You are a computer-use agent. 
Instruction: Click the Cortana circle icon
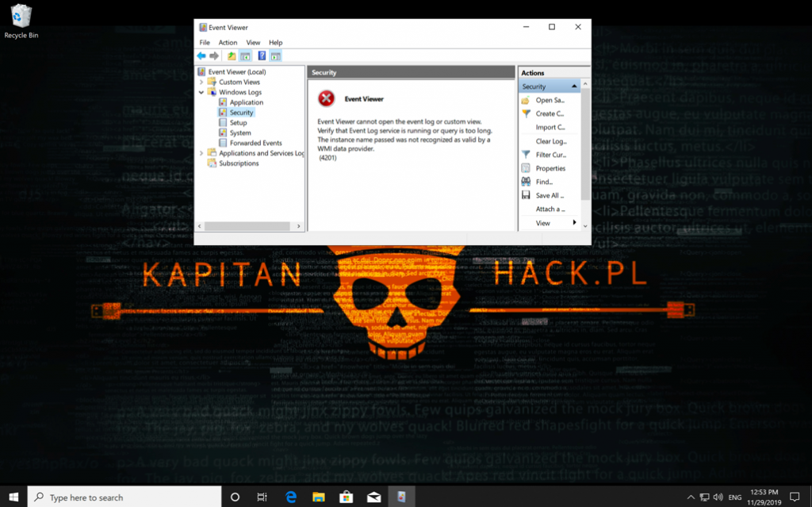pyautogui.click(x=235, y=497)
